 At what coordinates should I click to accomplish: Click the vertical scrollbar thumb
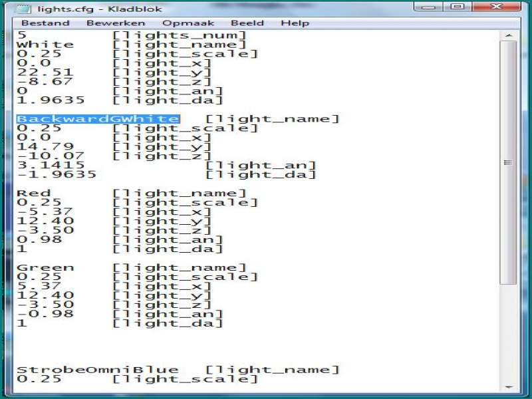coord(508,162)
